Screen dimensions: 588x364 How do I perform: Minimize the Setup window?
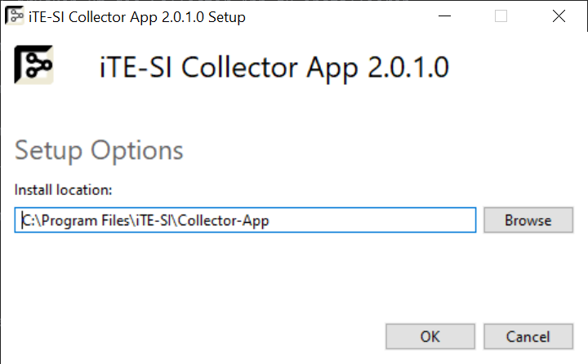[x=443, y=16]
